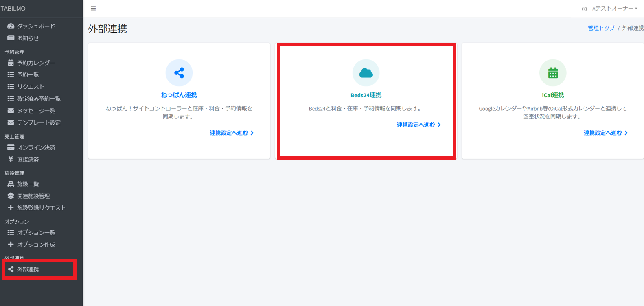Click 連携設定へ進む under Beds24連携
This screenshot has width=644, height=306.
pyautogui.click(x=418, y=125)
